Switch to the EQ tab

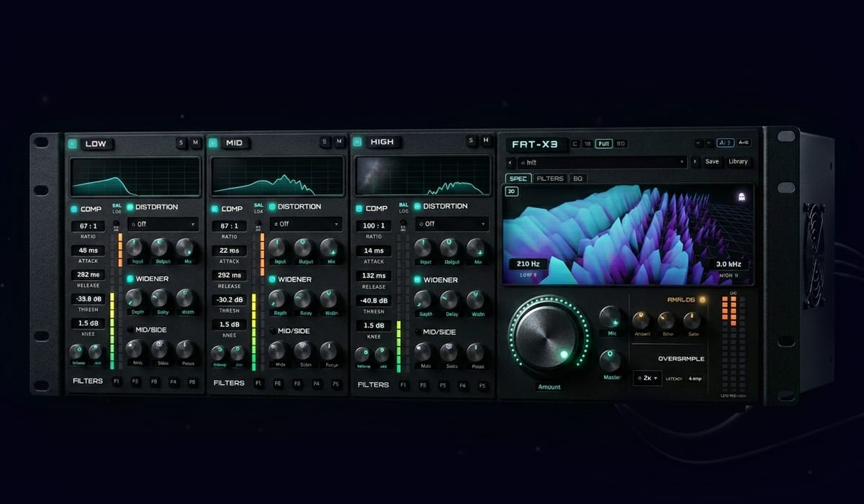click(x=578, y=178)
